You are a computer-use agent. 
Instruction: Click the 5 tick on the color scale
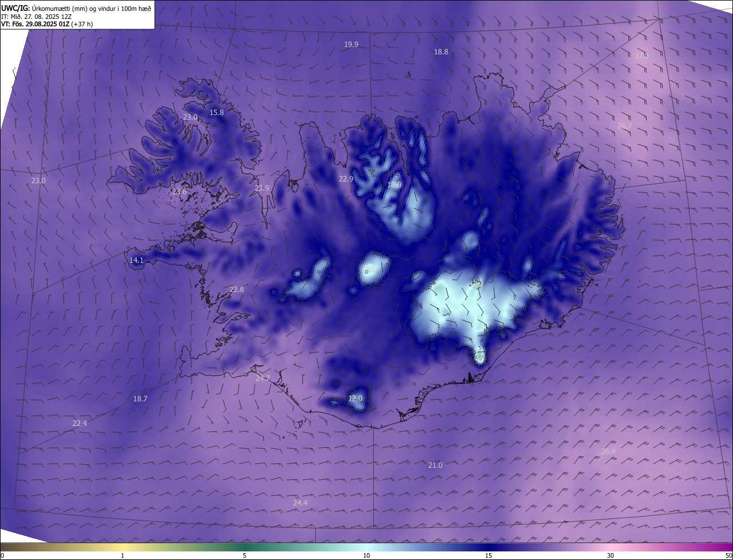(245, 555)
